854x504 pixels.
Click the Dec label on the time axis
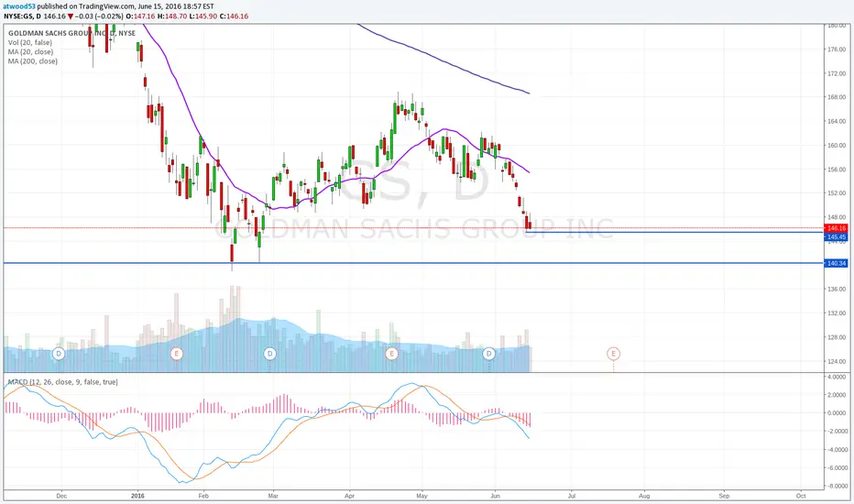click(61, 496)
